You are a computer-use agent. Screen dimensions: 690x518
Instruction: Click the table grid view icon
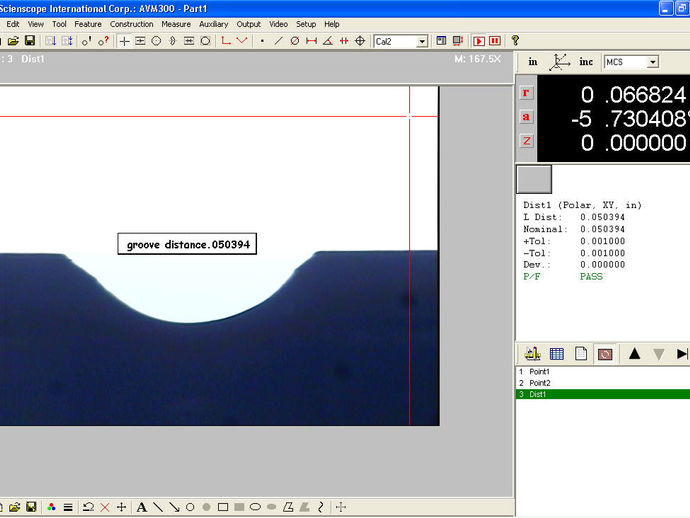[557, 354]
